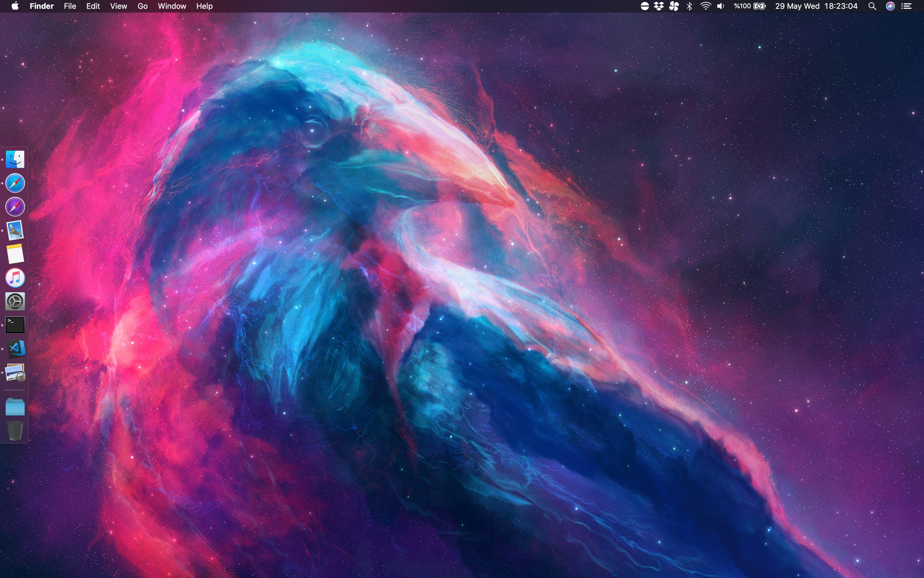Open the Go menu
This screenshot has height=578, width=924.
click(142, 6)
